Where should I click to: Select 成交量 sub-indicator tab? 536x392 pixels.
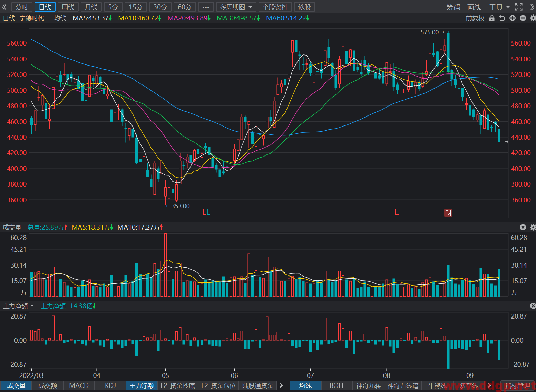click(x=16, y=385)
